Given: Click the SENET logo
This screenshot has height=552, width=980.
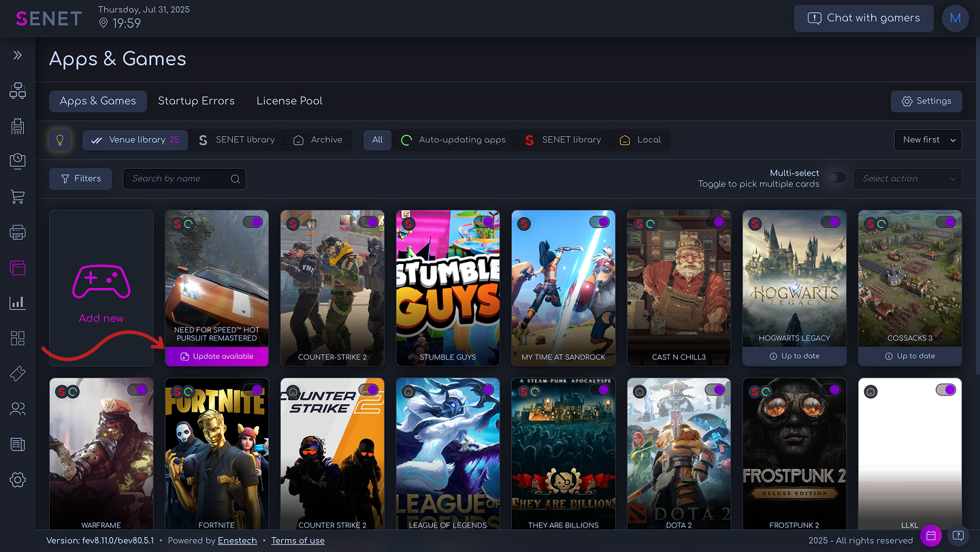Looking at the screenshot, I should (x=49, y=18).
